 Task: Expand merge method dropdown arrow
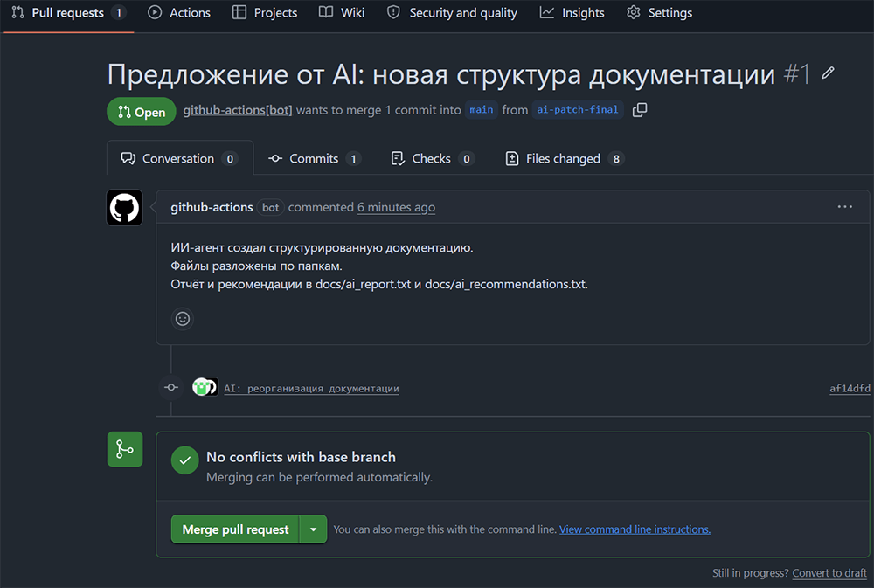click(313, 529)
